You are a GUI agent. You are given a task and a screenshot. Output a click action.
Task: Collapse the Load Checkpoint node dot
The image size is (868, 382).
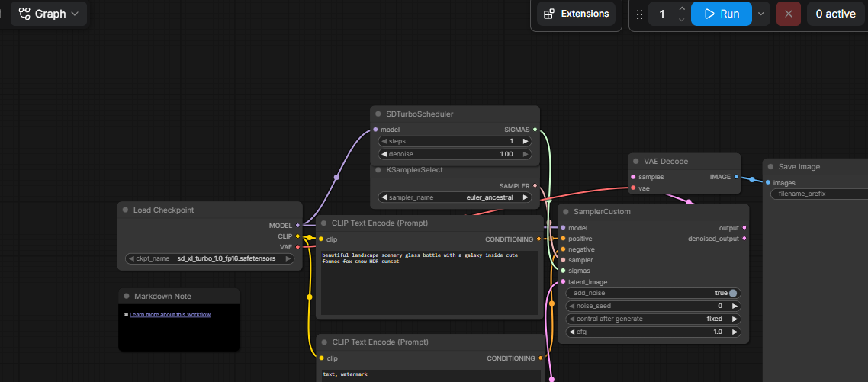click(126, 210)
